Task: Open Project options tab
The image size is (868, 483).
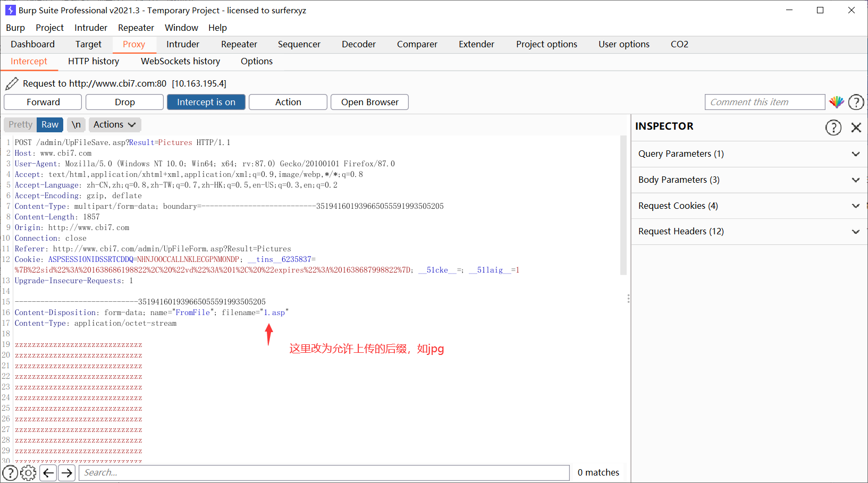Action: (x=546, y=44)
